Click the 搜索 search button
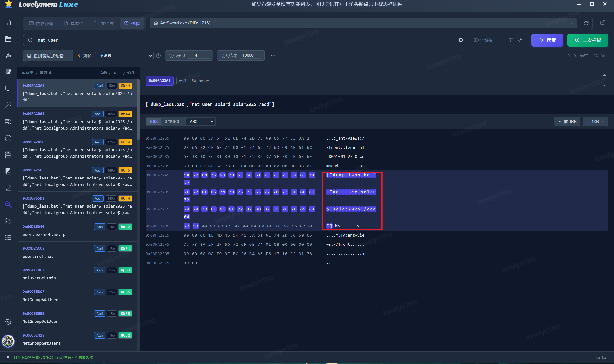This screenshot has height=364, width=614. click(x=547, y=40)
